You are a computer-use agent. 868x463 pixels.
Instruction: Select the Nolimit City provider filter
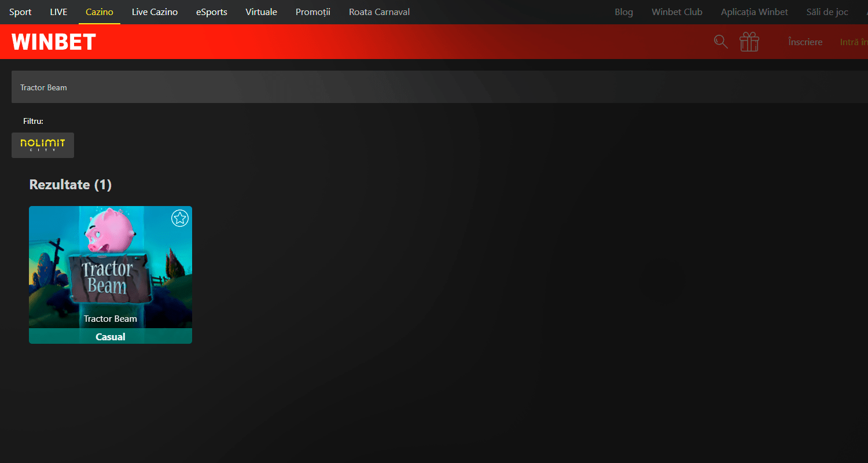(x=43, y=145)
